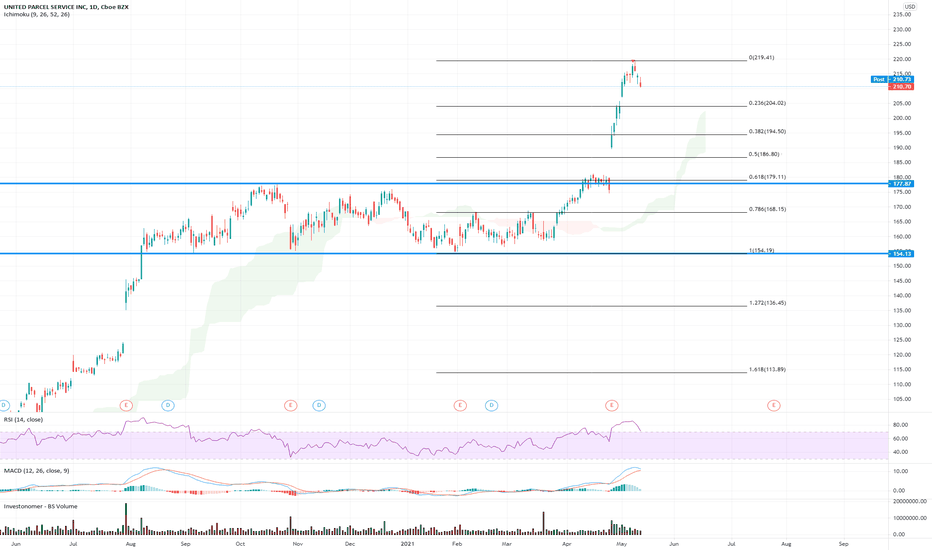Click the tallest volume bar near August 2020

(126, 518)
